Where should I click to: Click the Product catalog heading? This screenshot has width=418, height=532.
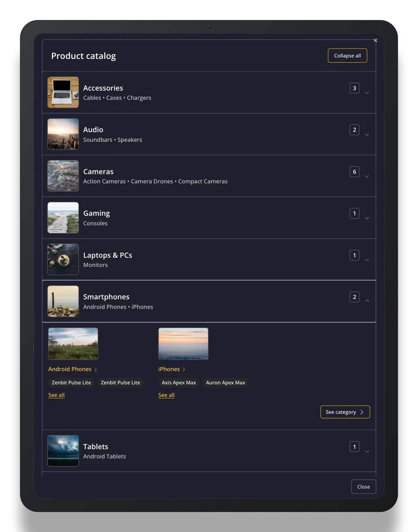tap(84, 56)
